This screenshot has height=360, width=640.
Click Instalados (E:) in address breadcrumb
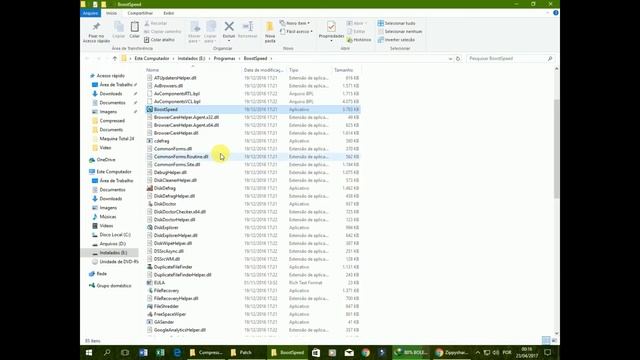coord(191,58)
